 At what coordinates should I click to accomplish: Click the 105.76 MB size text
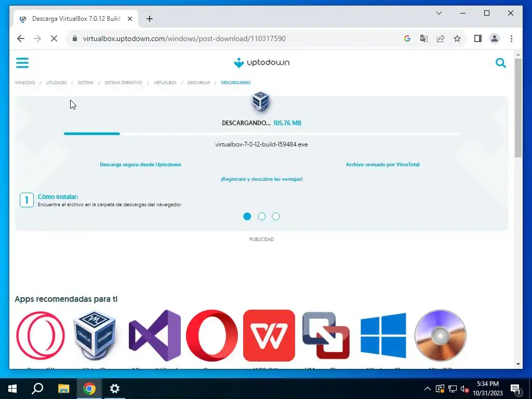(x=287, y=123)
